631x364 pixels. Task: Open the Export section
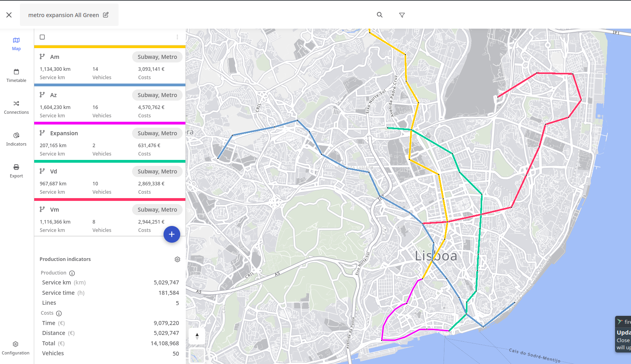coord(16,171)
